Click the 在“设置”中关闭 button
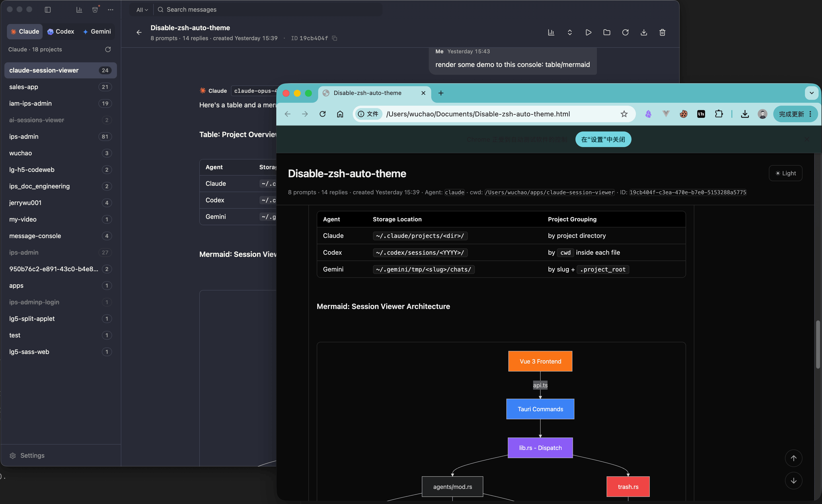Screen dimensions: 822x504 tap(603, 139)
